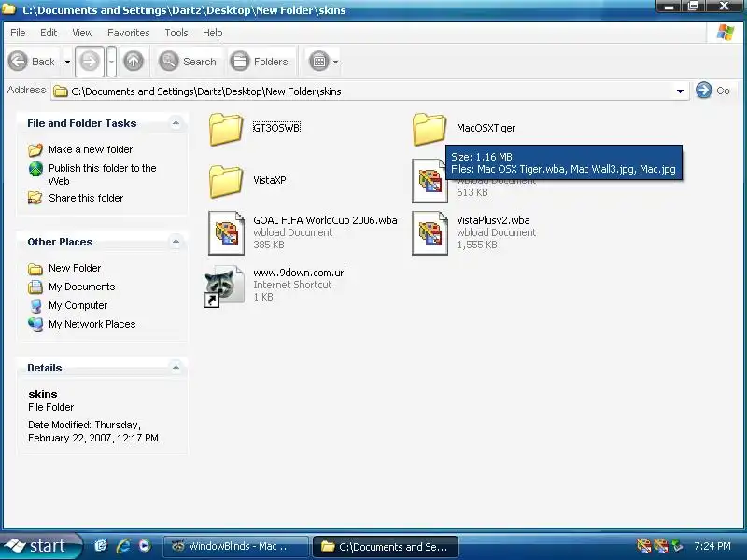
Task: Open the Favorites menu
Action: point(129,33)
